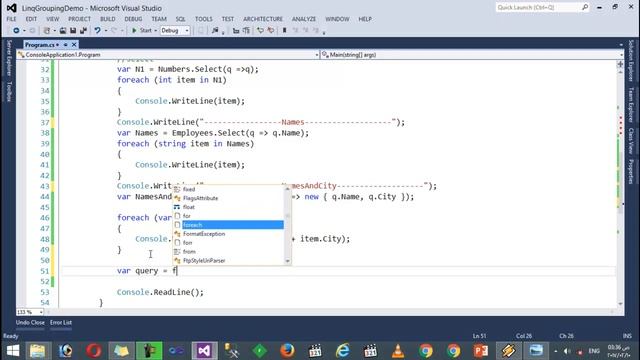
Task: Open the DEBUG menu
Action: point(133,19)
